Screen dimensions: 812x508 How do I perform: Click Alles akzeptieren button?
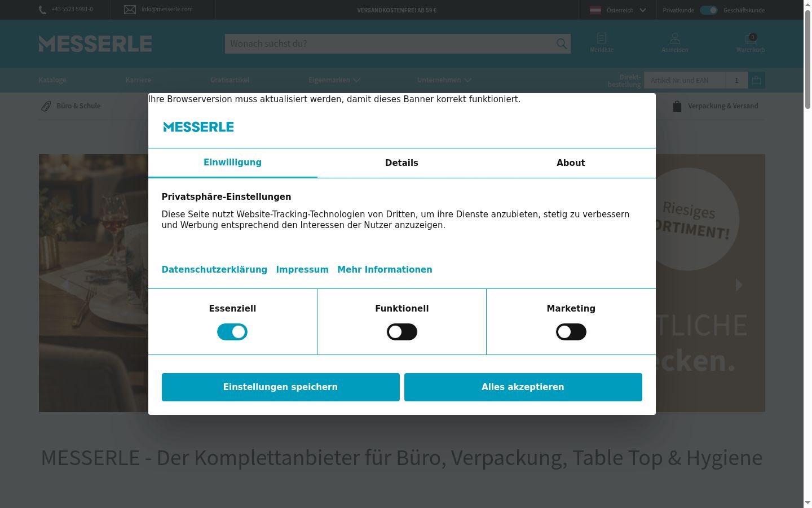point(523,387)
